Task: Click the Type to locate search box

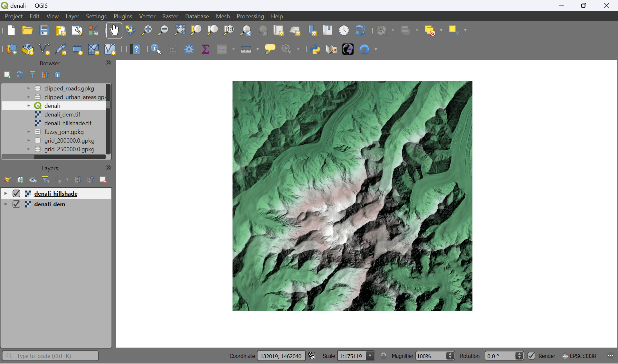Action: pos(51,356)
